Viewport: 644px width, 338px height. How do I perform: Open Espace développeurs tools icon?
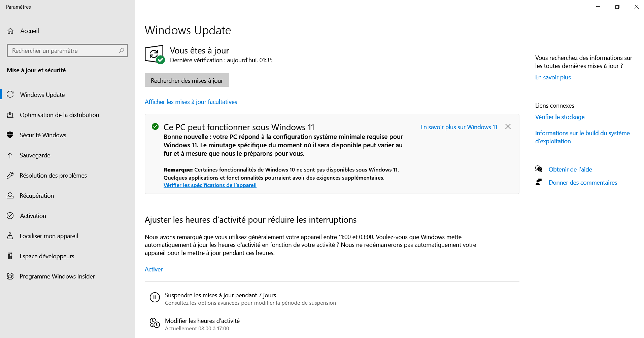coord(10,256)
